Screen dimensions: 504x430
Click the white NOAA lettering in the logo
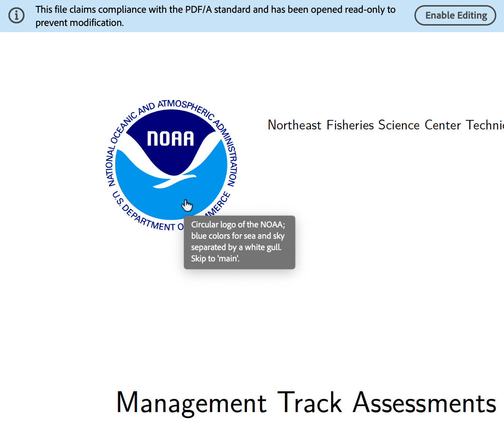click(x=170, y=139)
